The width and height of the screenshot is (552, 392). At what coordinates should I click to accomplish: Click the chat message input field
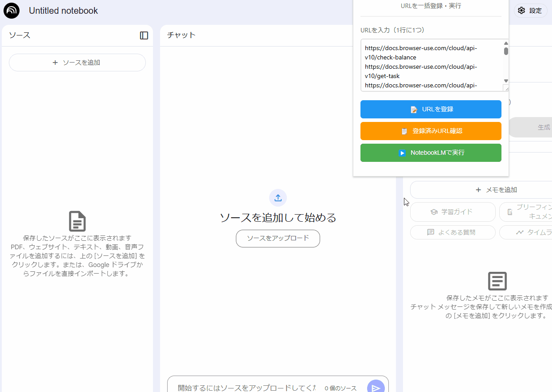(246, 388)
